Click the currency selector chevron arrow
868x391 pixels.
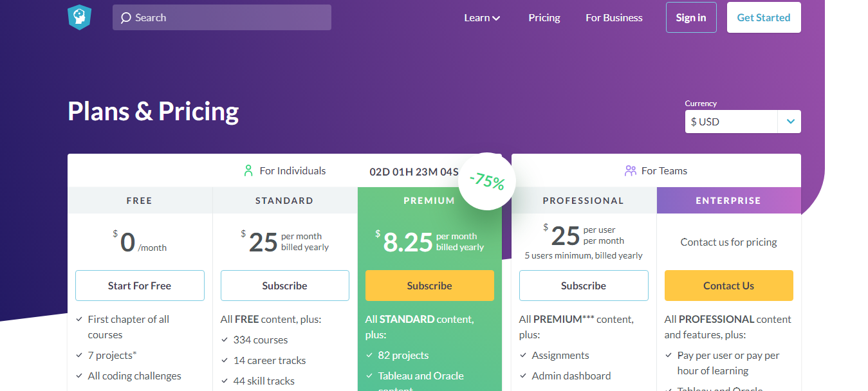pos(790,122)
